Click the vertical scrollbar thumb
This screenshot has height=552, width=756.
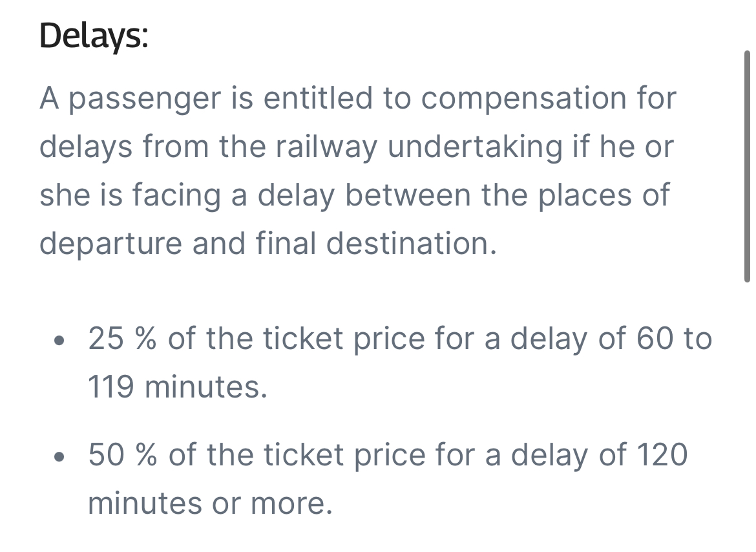point(747,166)
